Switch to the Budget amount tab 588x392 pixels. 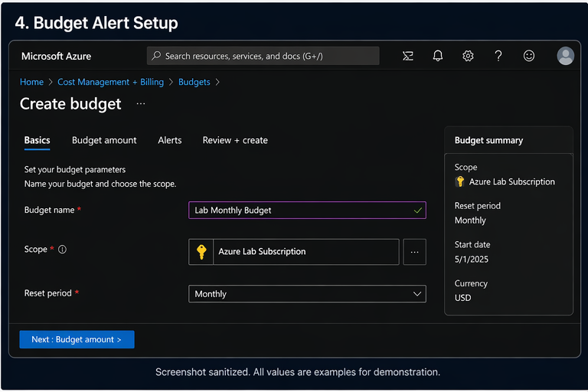(104, 140)
